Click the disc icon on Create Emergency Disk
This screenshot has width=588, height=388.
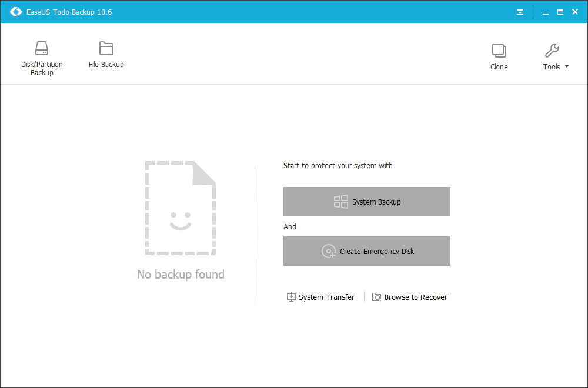329,251
